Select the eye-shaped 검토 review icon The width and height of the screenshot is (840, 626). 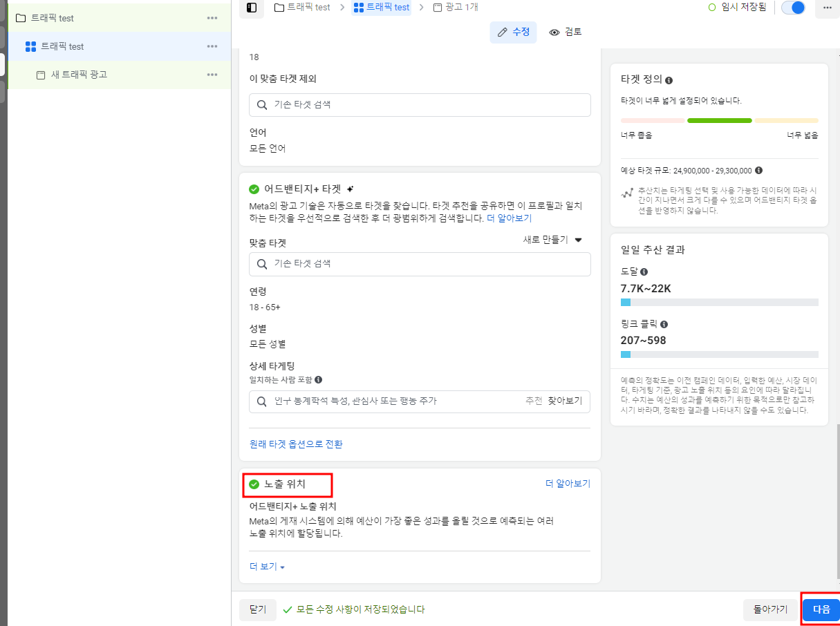coord(554,32)
